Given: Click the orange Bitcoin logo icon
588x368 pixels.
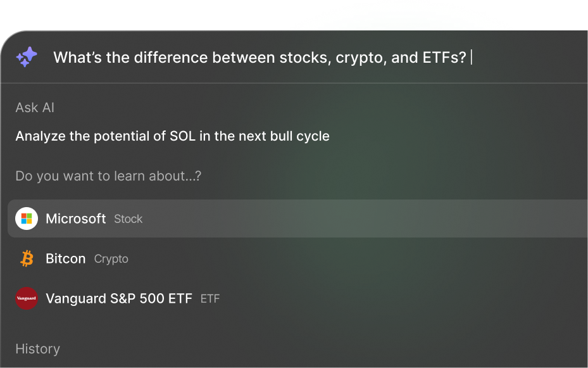Looking at the screenshot, I should (27, 258).
